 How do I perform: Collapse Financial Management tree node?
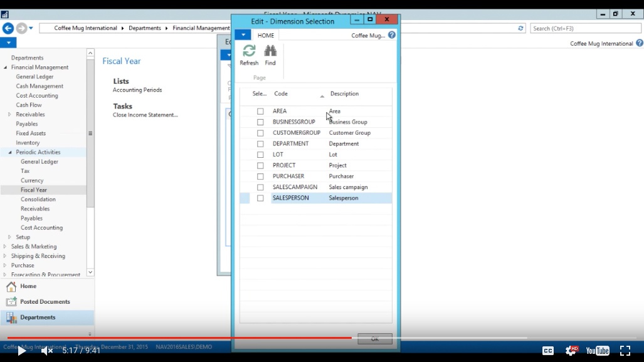tap(6, 67)
